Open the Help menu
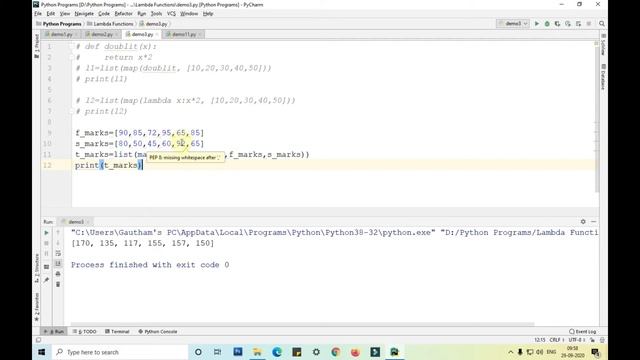640x360 pixels. (x=208, y=13)
